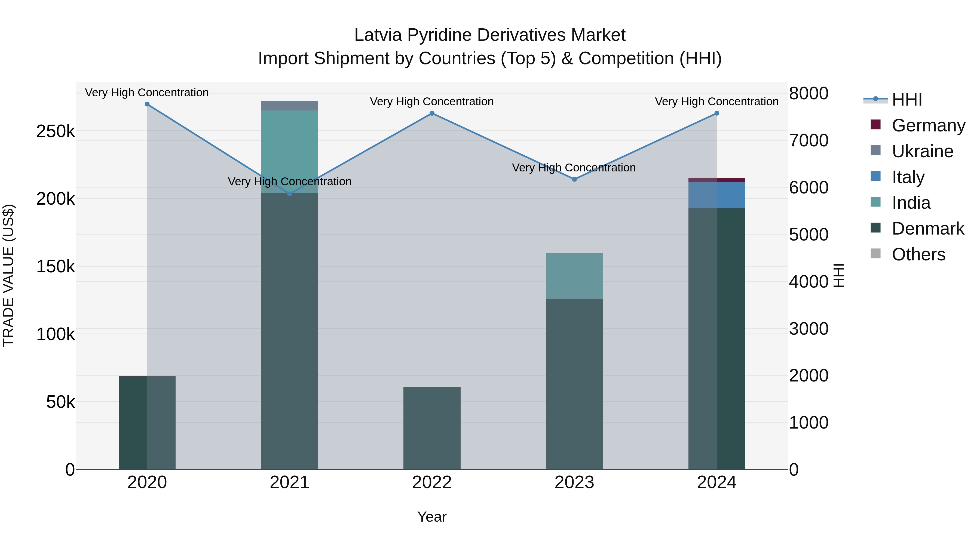Screen dimensions: 980x551
Task: Click the 2022 Denmark bar
Action: click(432, 428)
